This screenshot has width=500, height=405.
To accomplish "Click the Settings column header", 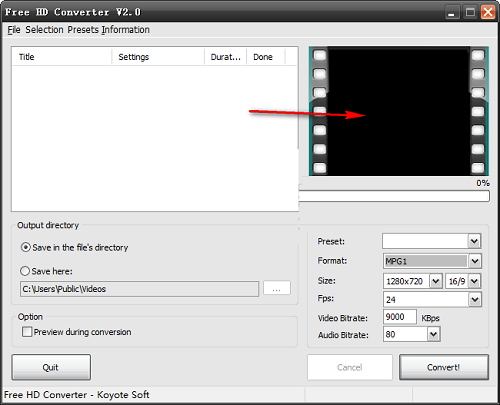I will pos(158,57).
